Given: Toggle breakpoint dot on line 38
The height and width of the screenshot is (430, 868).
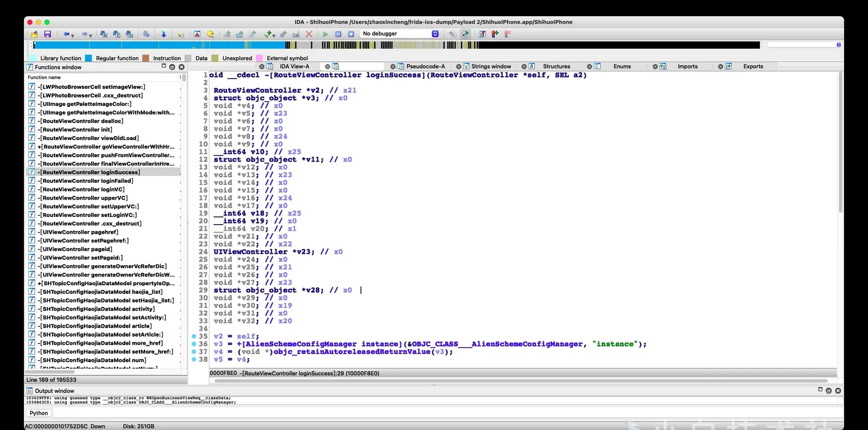Looking at the screenshot, I should point(194,359).
